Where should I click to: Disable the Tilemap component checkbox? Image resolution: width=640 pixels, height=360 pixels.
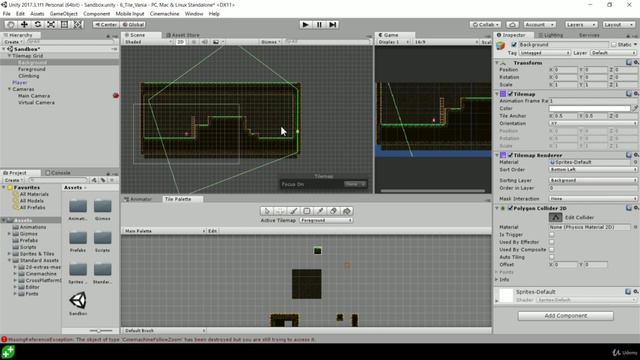[510, 94]
